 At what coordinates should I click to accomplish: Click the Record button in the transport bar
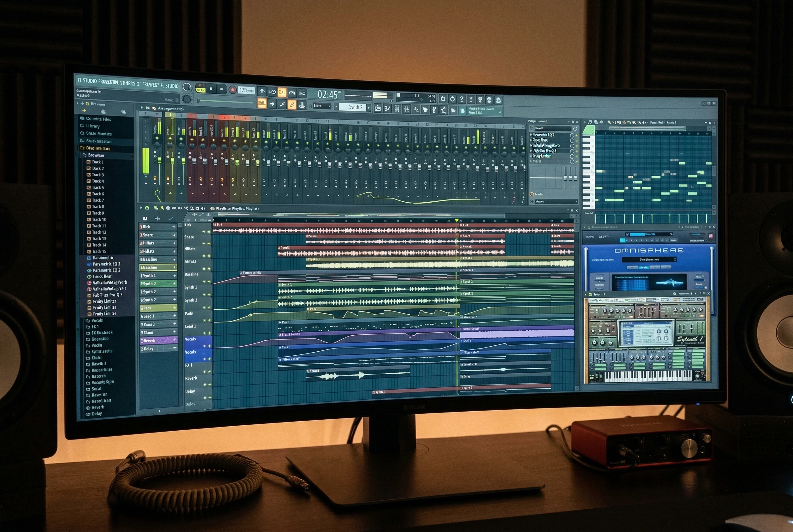tap(233, 90)
